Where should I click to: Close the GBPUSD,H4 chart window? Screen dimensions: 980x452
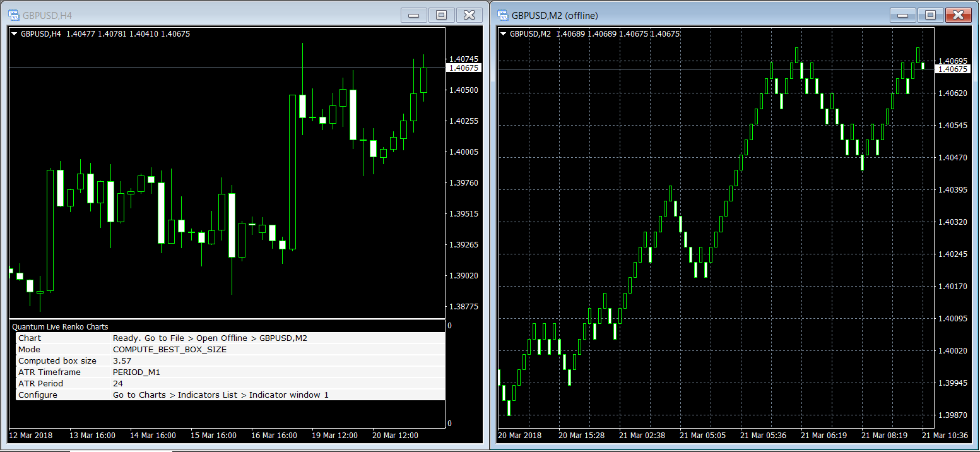[x=469, y=15]
